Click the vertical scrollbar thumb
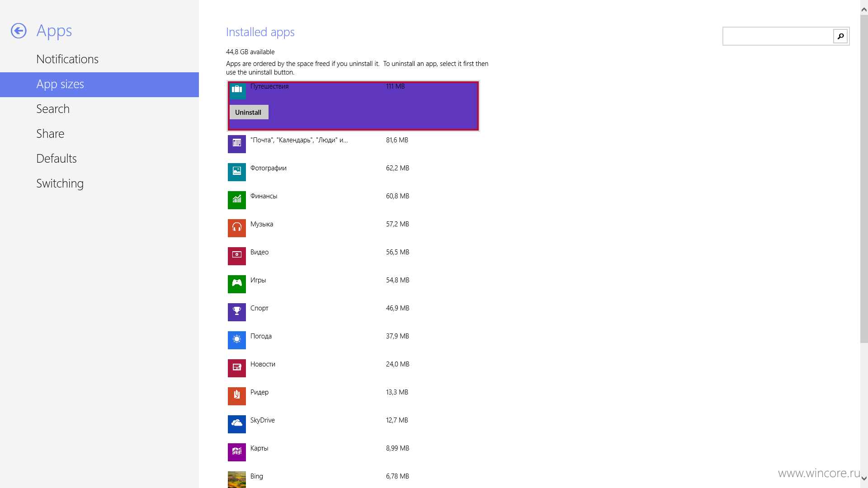 [x=864, y=179]
